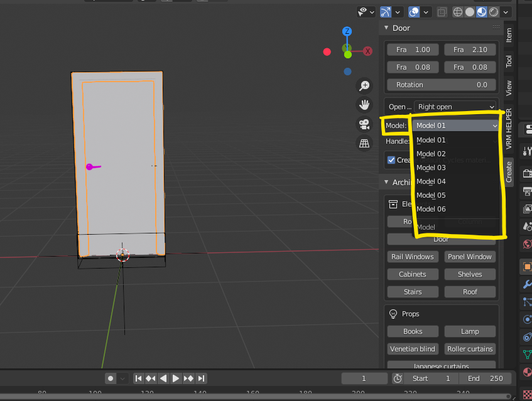Open the View Layer properties tab icon
Image resolution: width=532 pixels, height=401 pixels.
click(x=527, y=209)
